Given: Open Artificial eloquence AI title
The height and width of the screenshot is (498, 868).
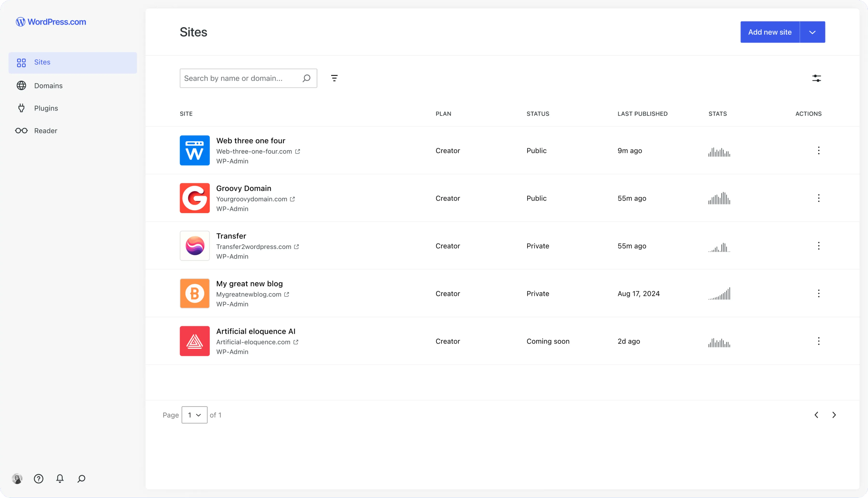Looking at the screenshot, I should pyautogui.click(x=256, y=332).
